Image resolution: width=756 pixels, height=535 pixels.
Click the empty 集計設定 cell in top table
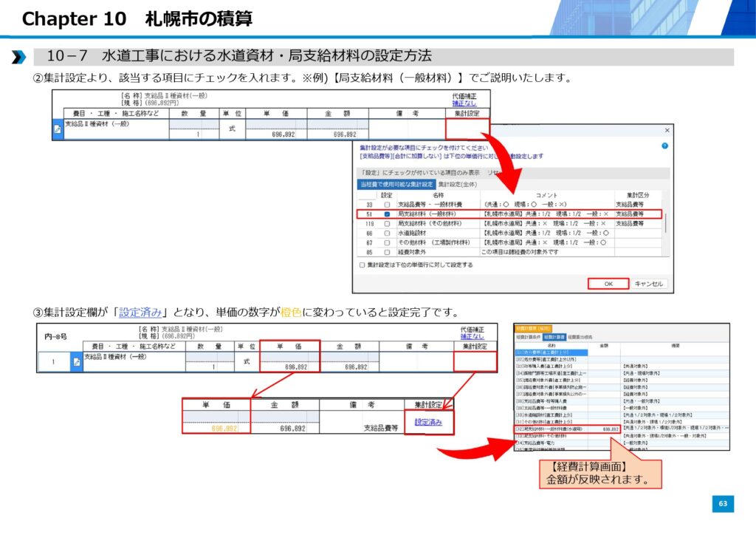click(x=467, y=129)
